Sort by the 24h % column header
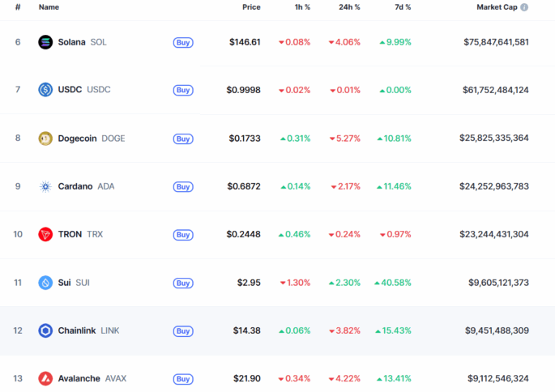This screenshot has height=392, width=555. click(x=349, y=7)
